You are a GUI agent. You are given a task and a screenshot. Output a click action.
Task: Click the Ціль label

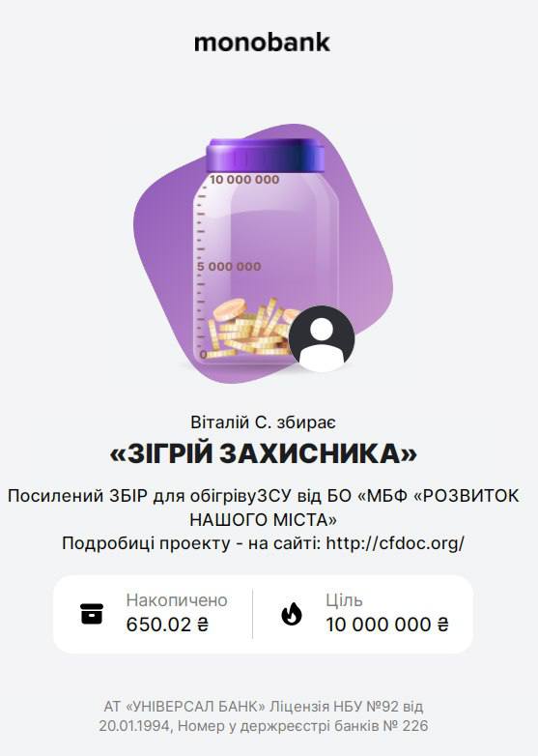[344, 600]
